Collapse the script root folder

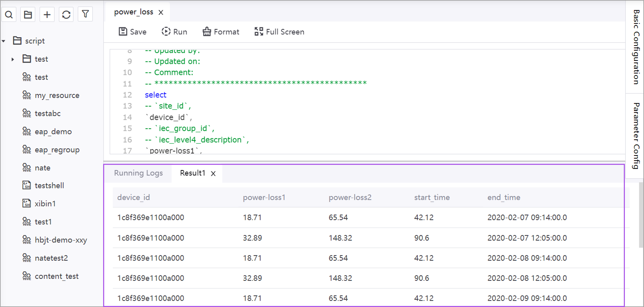[4, 41]
